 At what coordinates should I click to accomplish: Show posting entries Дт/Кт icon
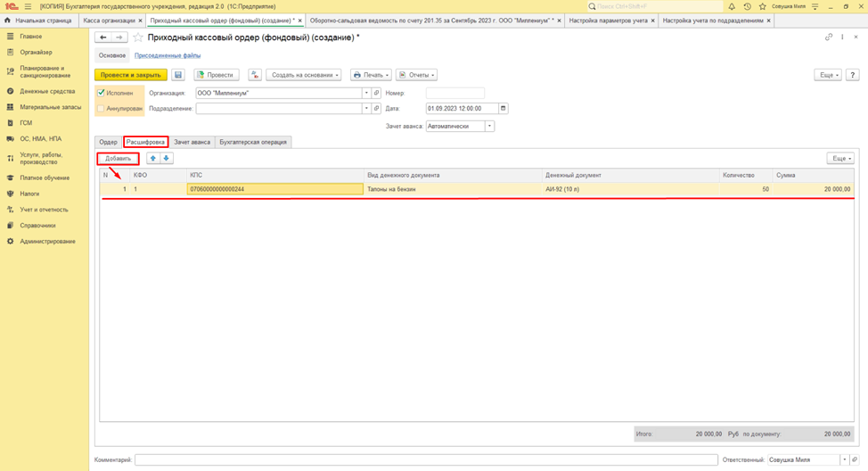(x=255, y=75)
